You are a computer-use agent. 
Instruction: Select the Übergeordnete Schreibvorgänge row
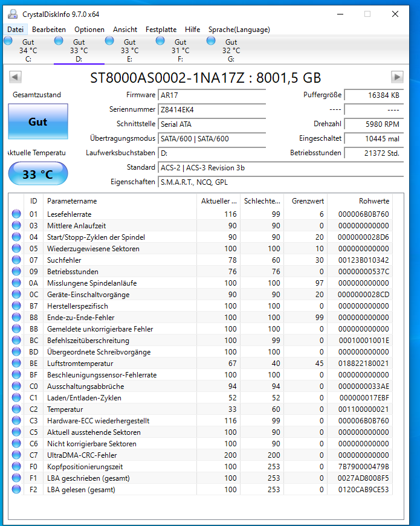pyautogui.click(x=201, y=351)
